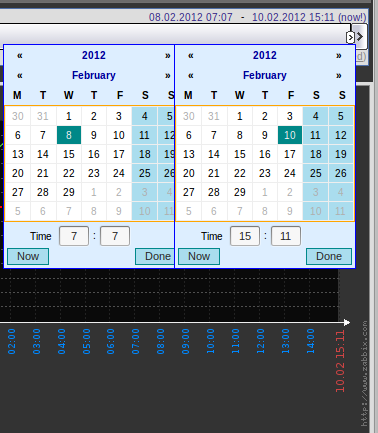Image resolution: width=378 pixels, height=433 pixels.
Task: Click Done button in left calendar
Action: pyautogui.click(x=155, y=256)
